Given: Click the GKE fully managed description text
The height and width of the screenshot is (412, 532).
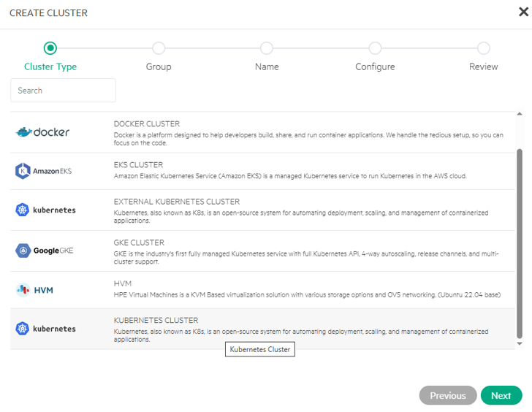Looking at the screenshot, I should tap(306, 258).
